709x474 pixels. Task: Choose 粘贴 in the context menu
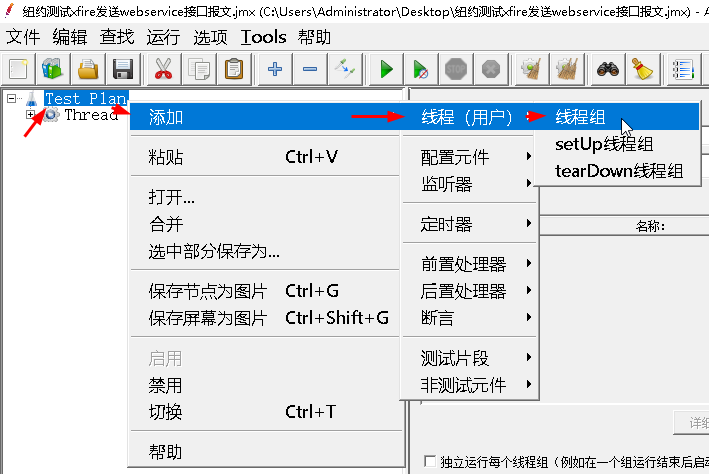pos(265,157)
